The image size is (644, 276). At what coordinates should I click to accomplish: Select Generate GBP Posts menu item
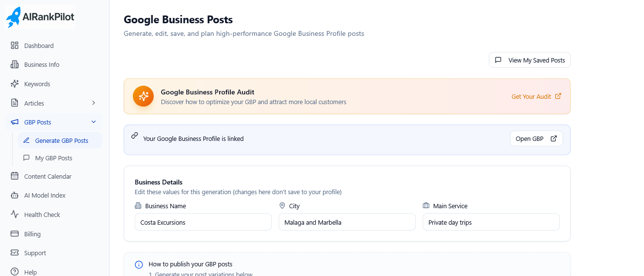pyautogui.click(x=62, y=141)
